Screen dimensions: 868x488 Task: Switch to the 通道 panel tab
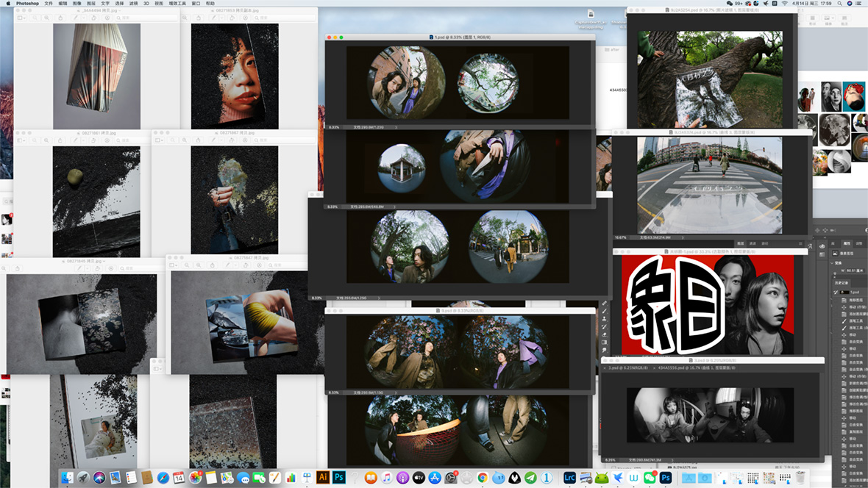(752, 243)
